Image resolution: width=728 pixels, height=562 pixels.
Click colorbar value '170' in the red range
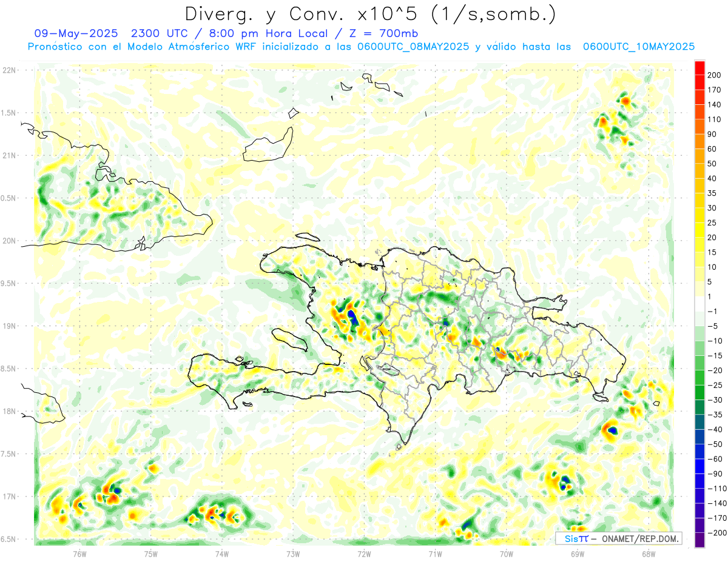coord(715,90)
